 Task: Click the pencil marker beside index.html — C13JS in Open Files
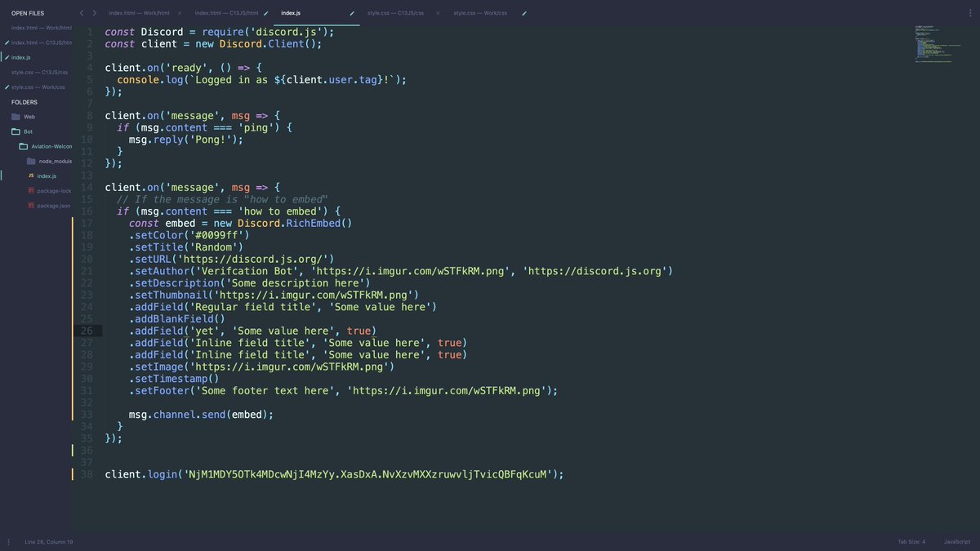[7, 42]
